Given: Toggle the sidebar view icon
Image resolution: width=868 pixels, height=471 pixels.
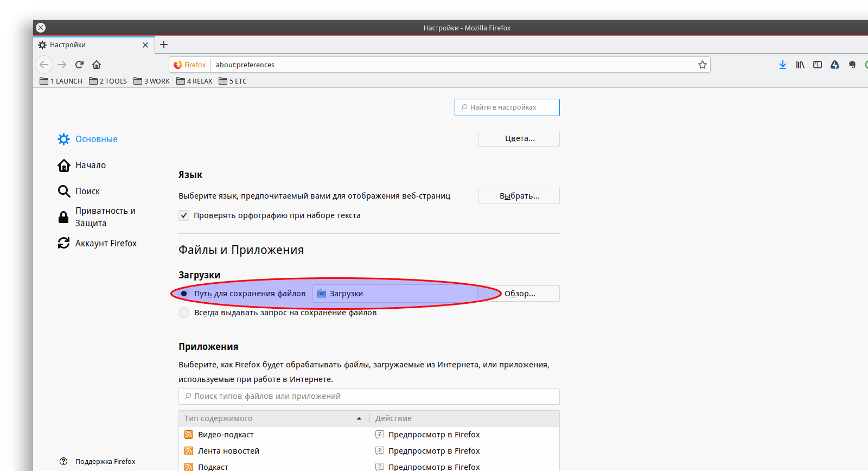Looking at the screenshot, I should pos(818,65).
